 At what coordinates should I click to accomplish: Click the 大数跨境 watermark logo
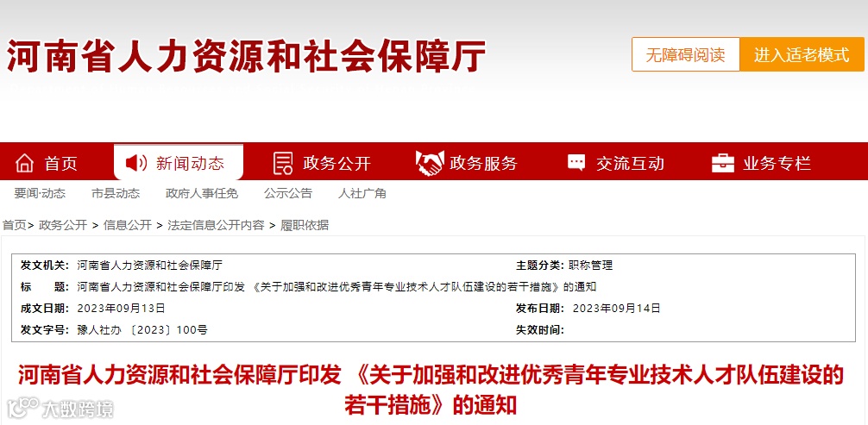click(x=60, y=409)
